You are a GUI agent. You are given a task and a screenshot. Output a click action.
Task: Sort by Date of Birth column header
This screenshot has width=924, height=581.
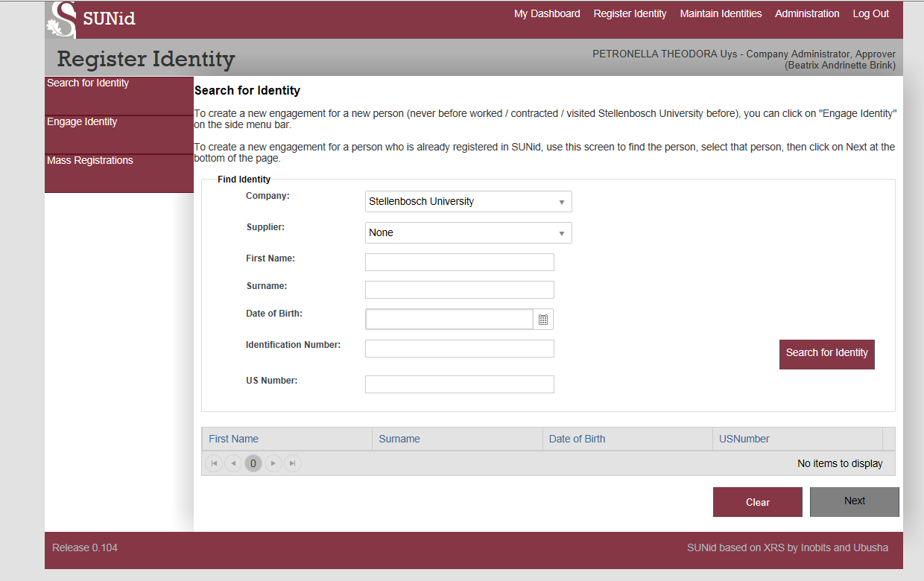click(x=577, y=439)
